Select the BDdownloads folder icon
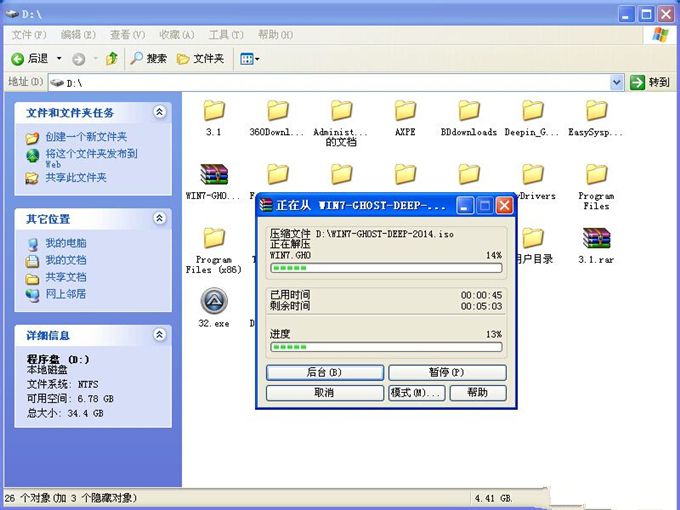680x510 pixels. (468, 112)
